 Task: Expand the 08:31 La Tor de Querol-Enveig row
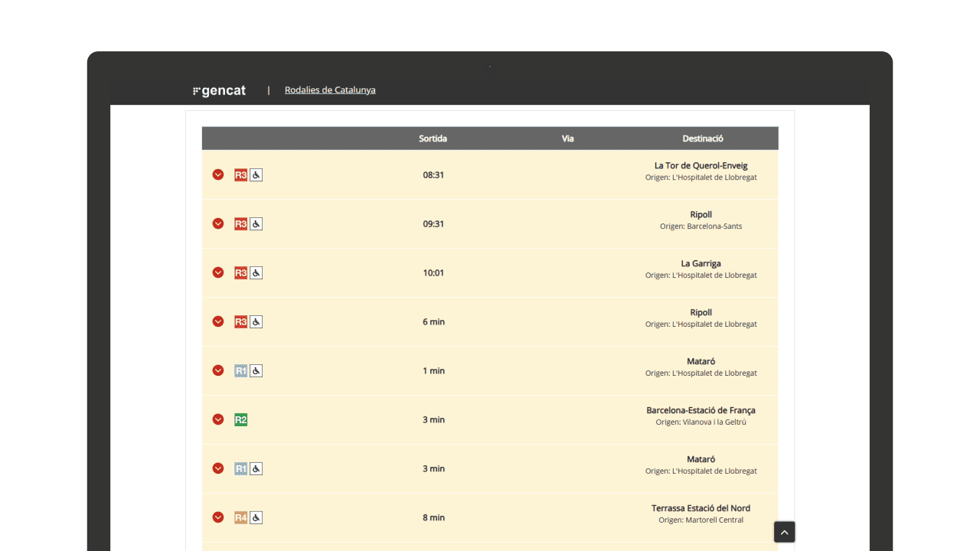(x=218, y=174)
